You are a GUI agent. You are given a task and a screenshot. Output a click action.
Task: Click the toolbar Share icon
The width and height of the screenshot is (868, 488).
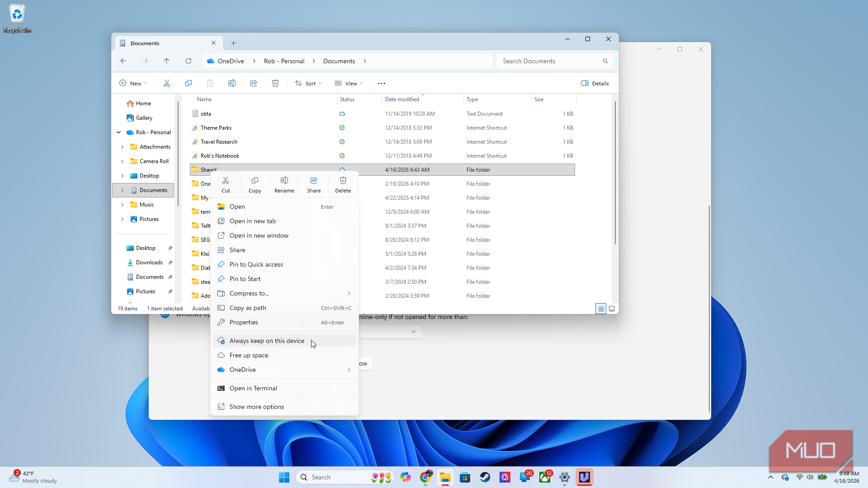(x=254, y=83)
